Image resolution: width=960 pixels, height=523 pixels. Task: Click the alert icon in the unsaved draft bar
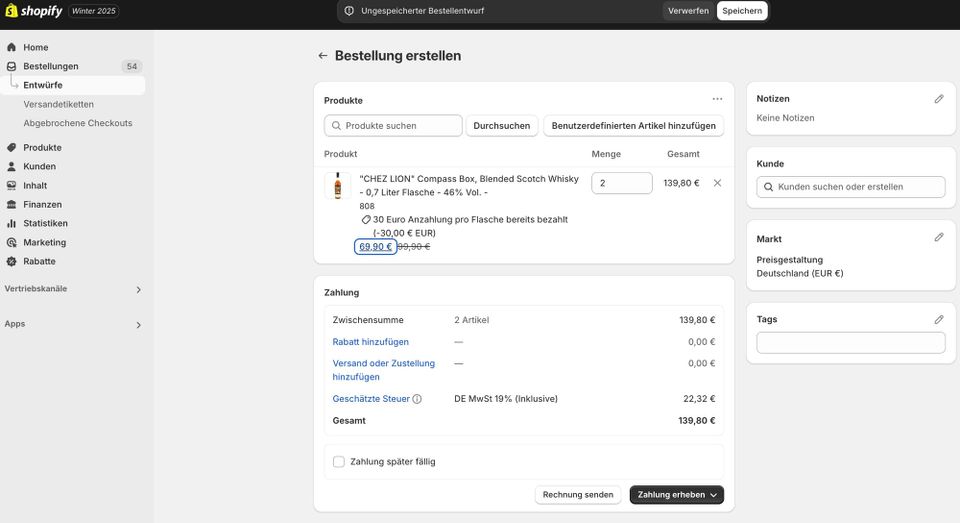(349, 11)
